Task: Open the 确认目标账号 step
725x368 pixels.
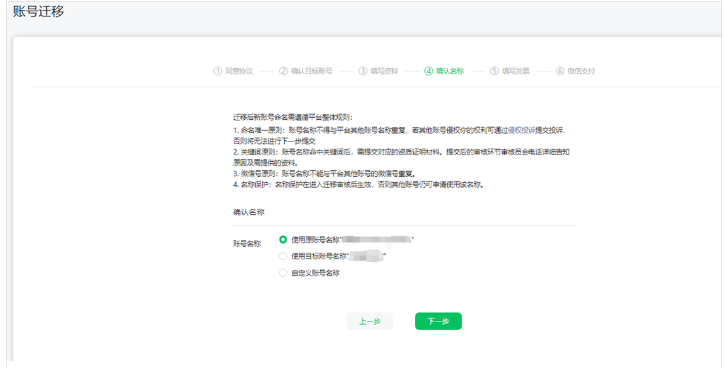Action: point(312,71)
